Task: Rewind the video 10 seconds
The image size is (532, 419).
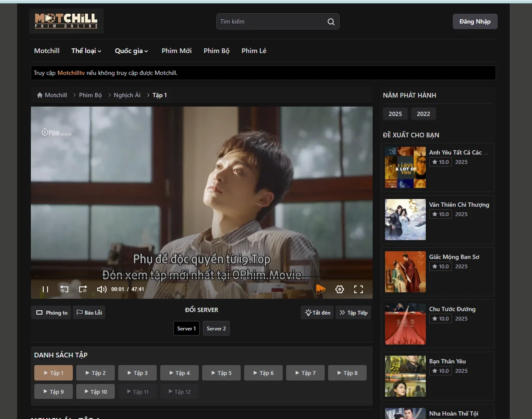Action: tap(64, 289)
